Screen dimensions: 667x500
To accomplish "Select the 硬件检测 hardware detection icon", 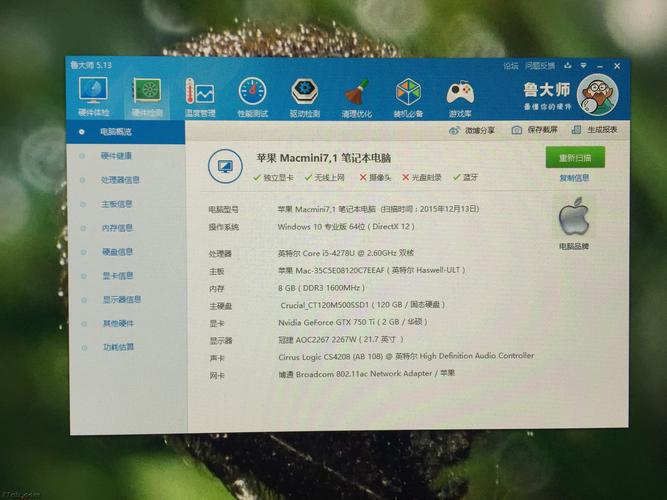I will click(147, 97).
